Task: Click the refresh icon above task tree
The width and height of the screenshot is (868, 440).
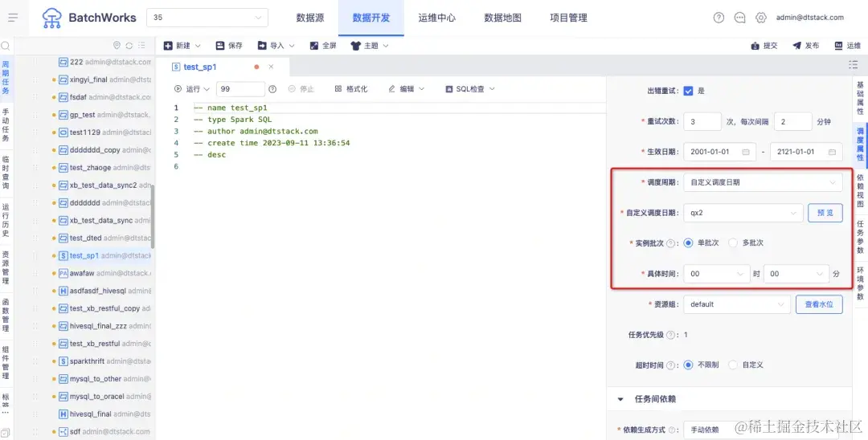Action: (129, 45)
